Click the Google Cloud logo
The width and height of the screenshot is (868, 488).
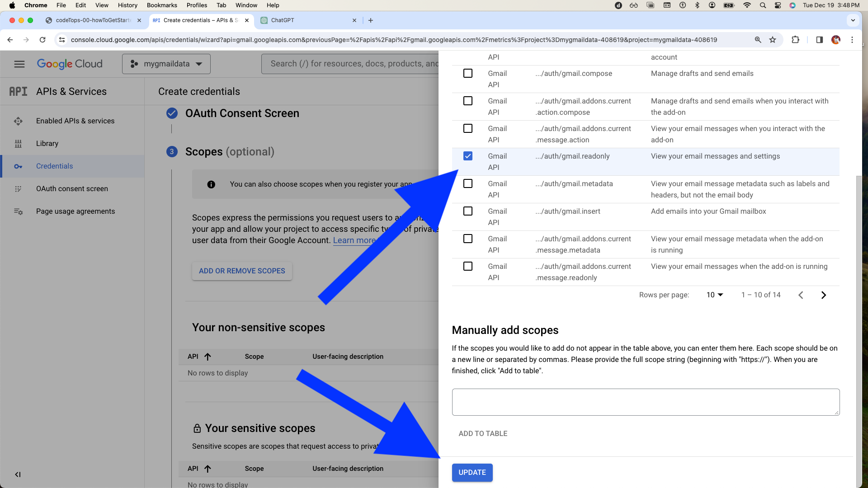[x=70, y=64]
